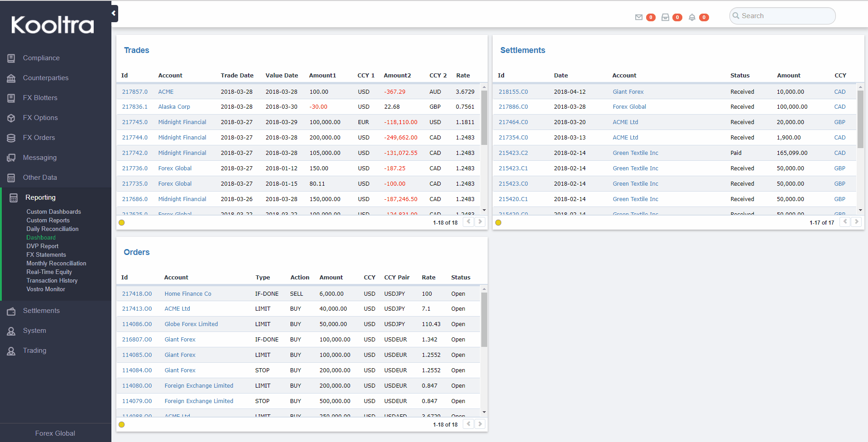Image resolution: width=868 pixels, height=442 pixels.
Task: Open Home Finance Co account link
Action: [188, 293]
